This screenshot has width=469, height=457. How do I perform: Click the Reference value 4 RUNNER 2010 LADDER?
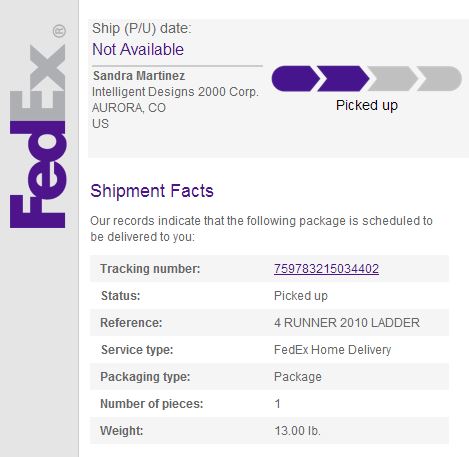click(x=347, y=323)
